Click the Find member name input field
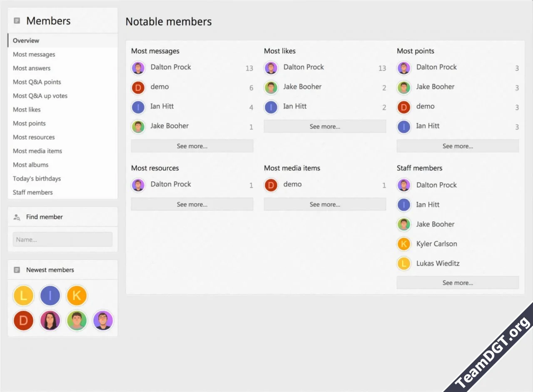The width and height of the screenshot is (533, 392). 62,240
